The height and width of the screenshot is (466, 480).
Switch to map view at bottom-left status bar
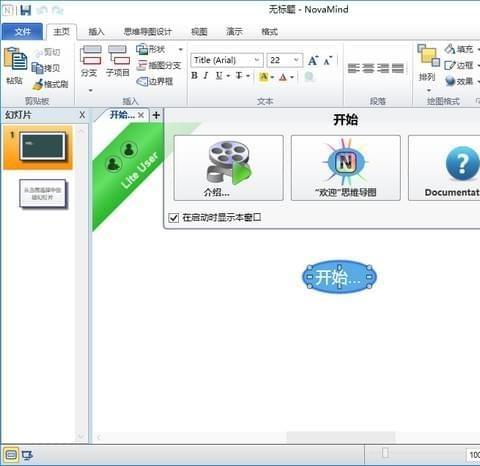coord(11,455)
